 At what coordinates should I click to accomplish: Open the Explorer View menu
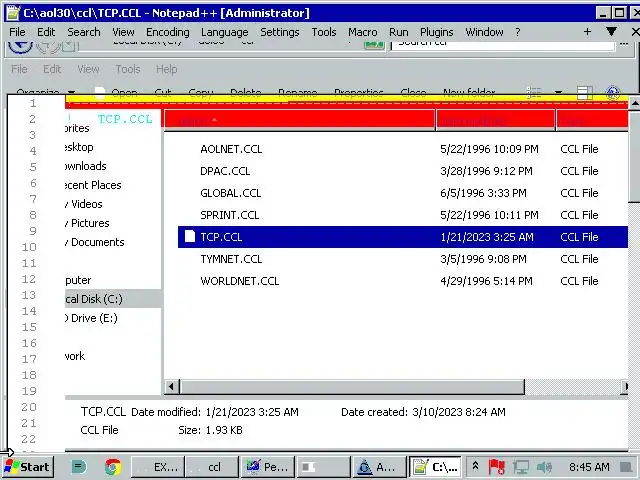pyautogui.click(x=88, y=69)
